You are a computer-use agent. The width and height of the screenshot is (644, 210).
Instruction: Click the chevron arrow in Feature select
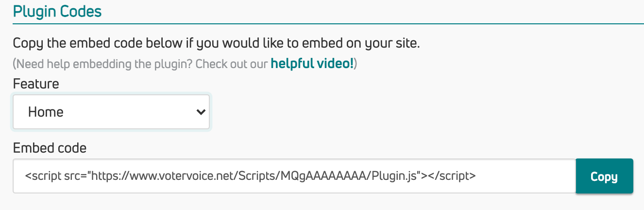tap(200, 112)
